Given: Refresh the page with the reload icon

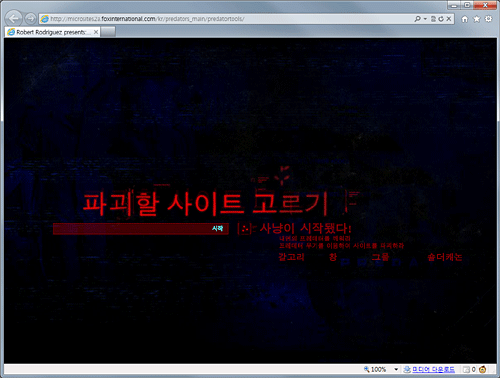Looking at the screenshot, I should [x=441, y=19].
